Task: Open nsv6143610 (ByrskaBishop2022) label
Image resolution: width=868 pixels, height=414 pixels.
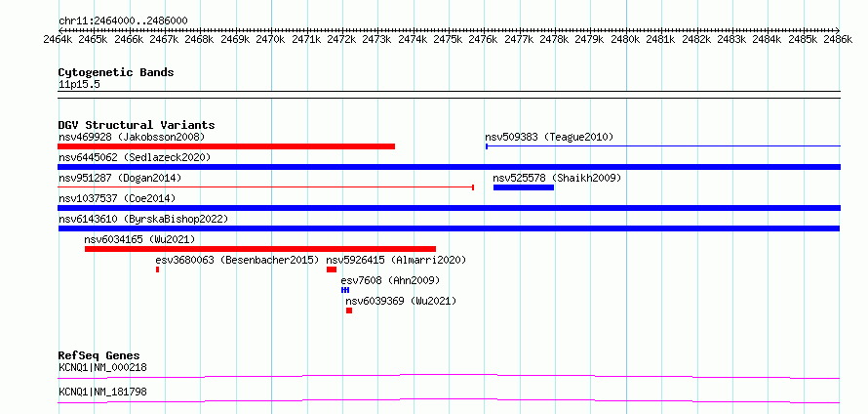Action: pos(142,219)
